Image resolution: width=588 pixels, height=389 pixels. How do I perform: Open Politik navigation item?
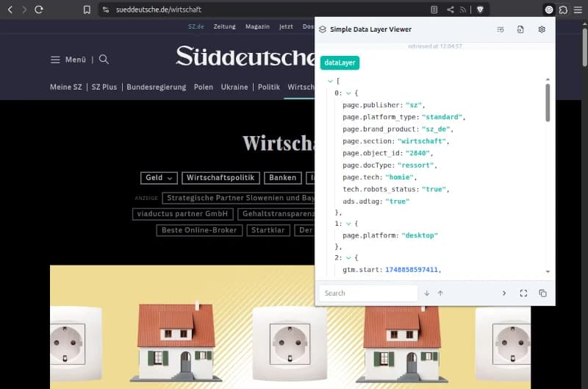(x=269, y=87)
